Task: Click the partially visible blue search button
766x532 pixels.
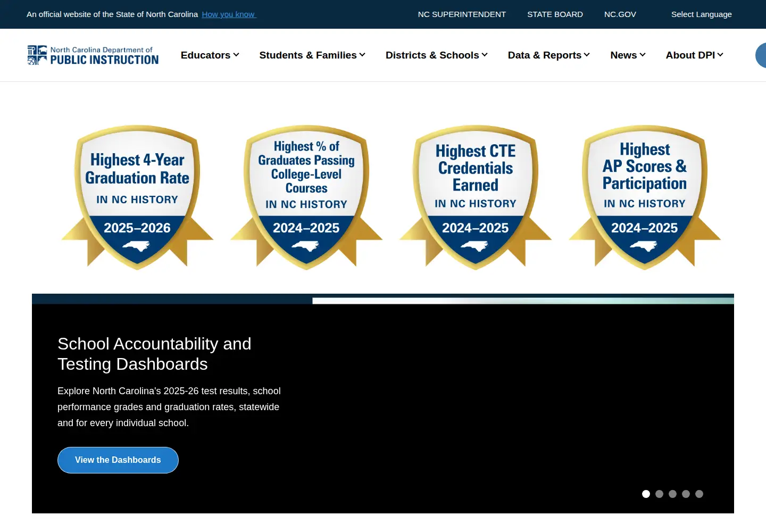Action: pos(761,55)
